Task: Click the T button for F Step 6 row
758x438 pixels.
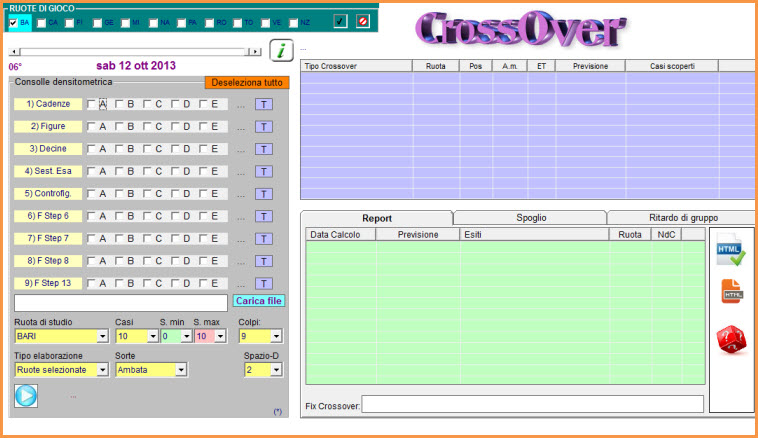Action: [263, 216]
